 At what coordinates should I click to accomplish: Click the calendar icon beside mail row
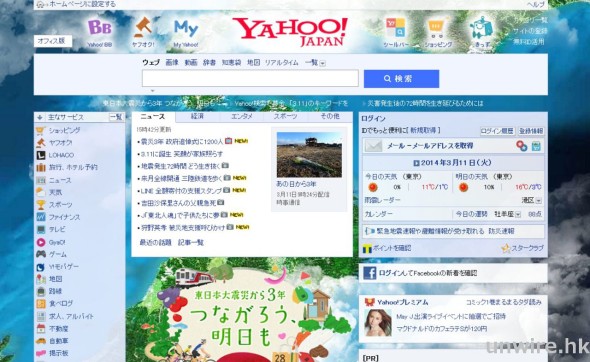(x=536, y=146)
